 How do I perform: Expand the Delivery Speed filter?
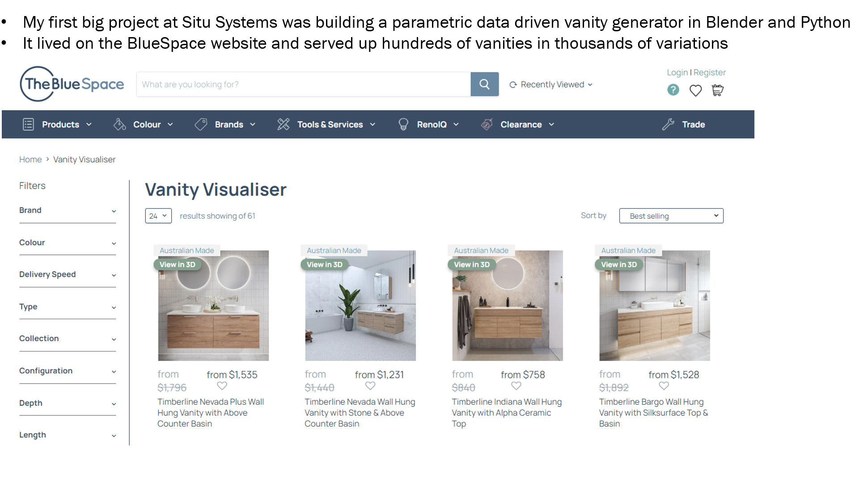point(67,275)
